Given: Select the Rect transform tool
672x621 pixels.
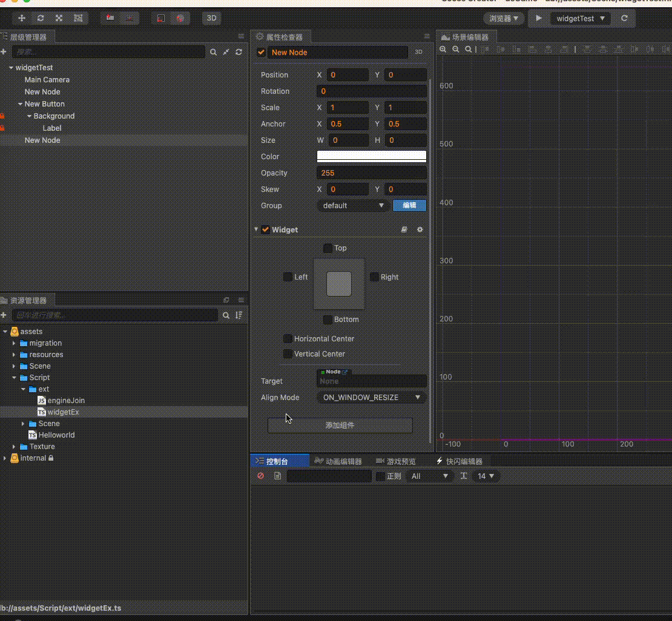Looking at the screenshot, I should pyautogui.click(x=78, y=18).
